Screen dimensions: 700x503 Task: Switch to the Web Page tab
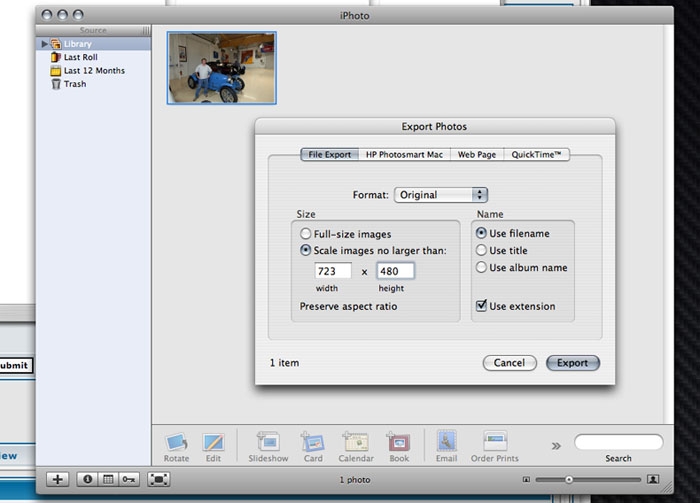[477, 154]
